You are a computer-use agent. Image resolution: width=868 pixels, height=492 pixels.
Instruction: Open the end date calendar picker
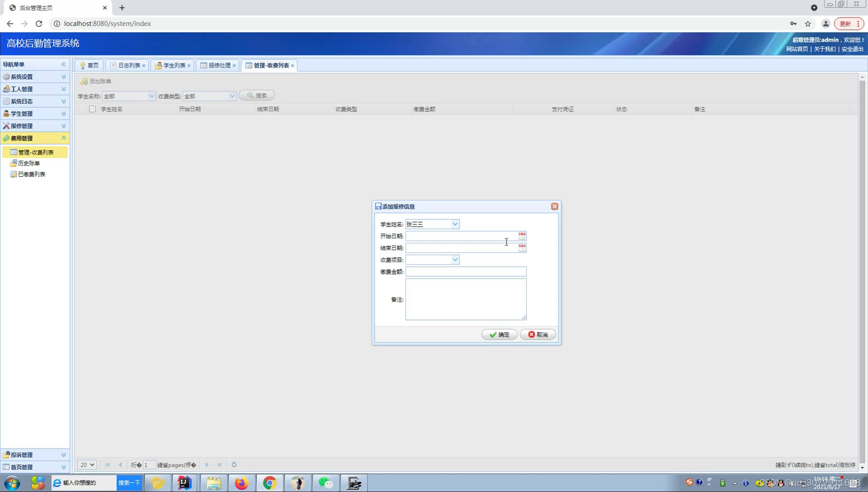click(x=522, y=248)
